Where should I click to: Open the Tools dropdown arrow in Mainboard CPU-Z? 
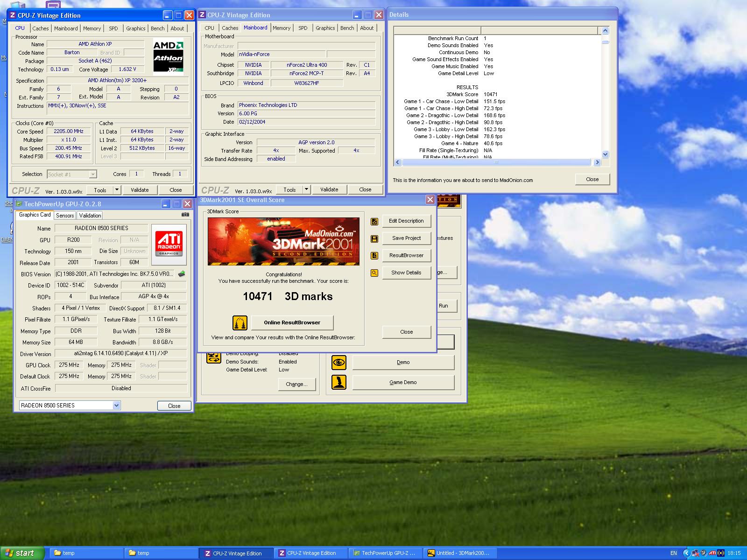click(x=306, y=189)
